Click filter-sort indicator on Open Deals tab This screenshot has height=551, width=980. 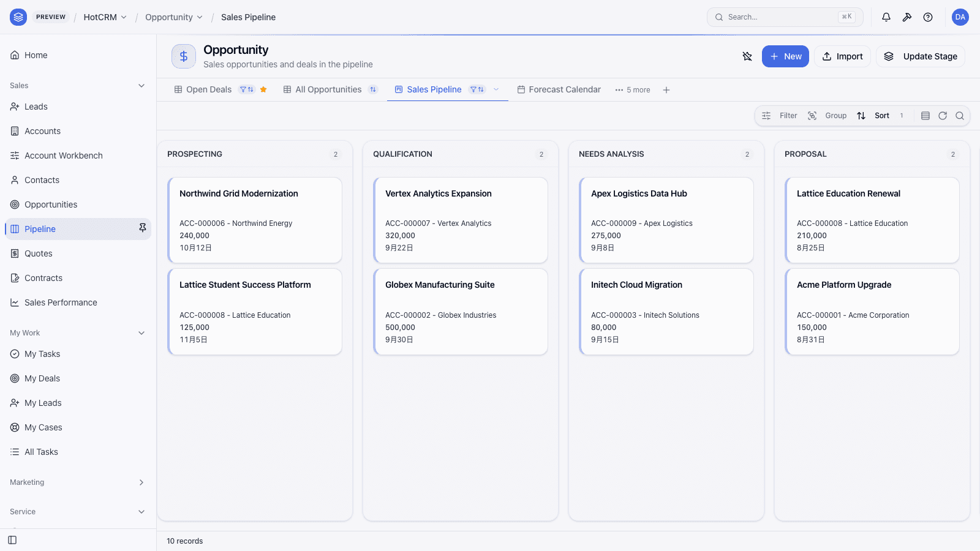click(x=247, y=89)
